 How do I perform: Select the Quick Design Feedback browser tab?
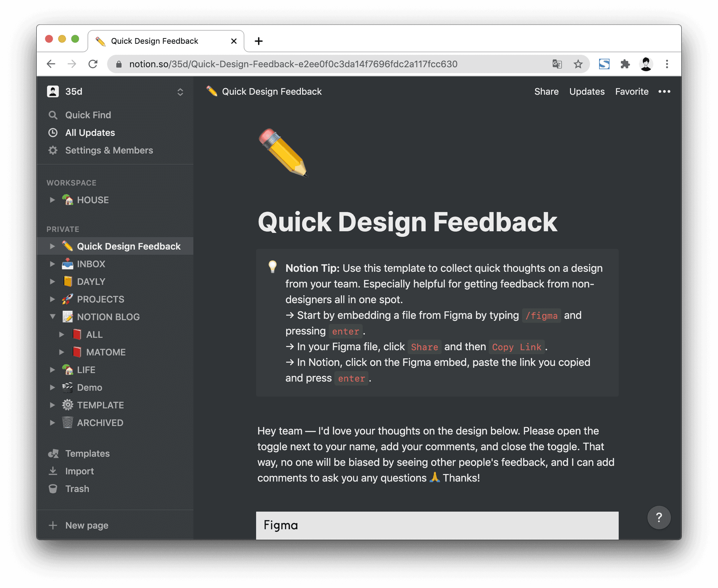point(166,41)
